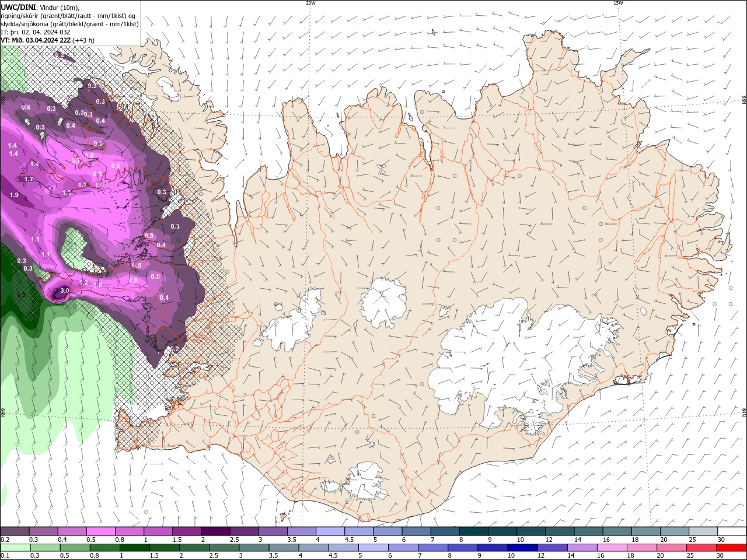Screen dimensions: 747x560
Task: Click the dark '1.5' value in the green rain area
Action: 21,295
